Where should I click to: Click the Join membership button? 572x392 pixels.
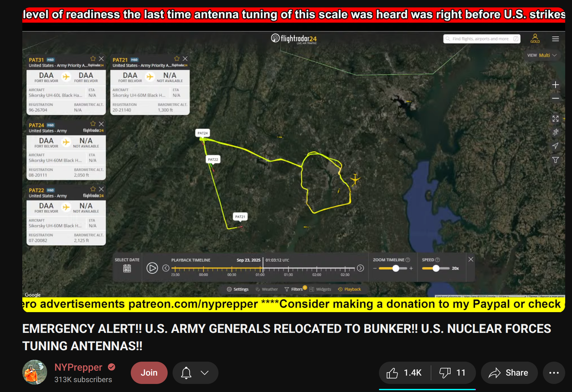coord(149,373)
